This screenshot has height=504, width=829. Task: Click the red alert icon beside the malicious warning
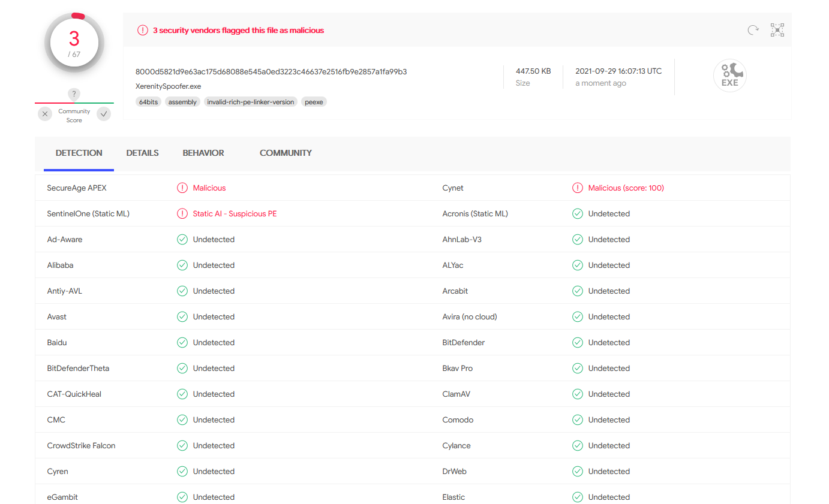point(142,30)
